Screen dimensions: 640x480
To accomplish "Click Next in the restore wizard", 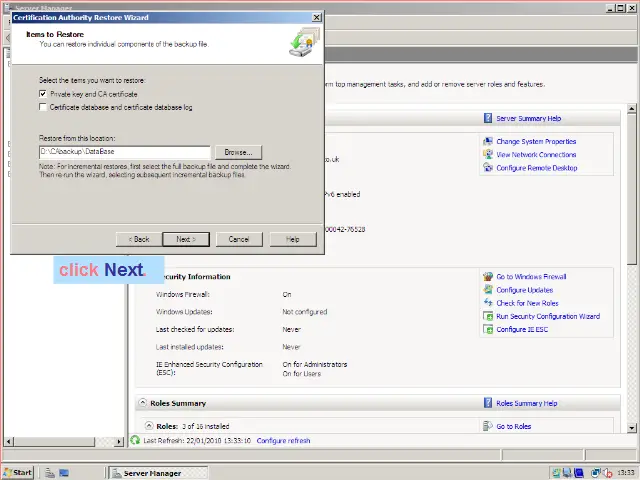I will click(x=186, y=239).
